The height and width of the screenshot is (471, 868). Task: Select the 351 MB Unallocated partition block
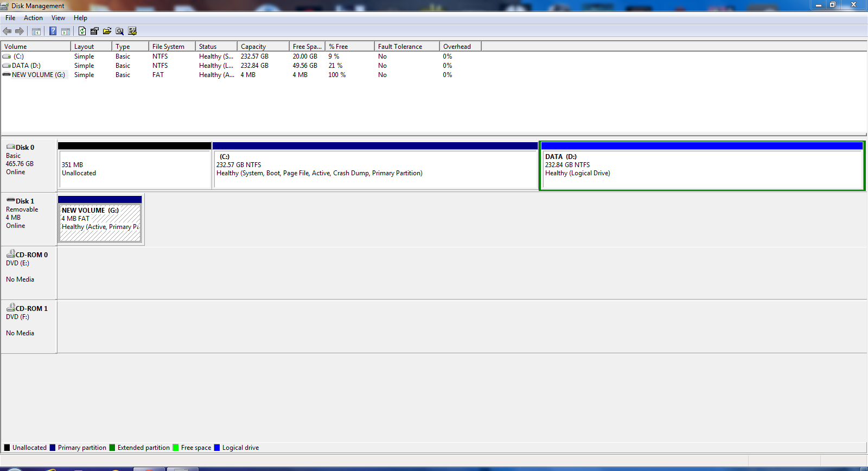pos(135,166)
